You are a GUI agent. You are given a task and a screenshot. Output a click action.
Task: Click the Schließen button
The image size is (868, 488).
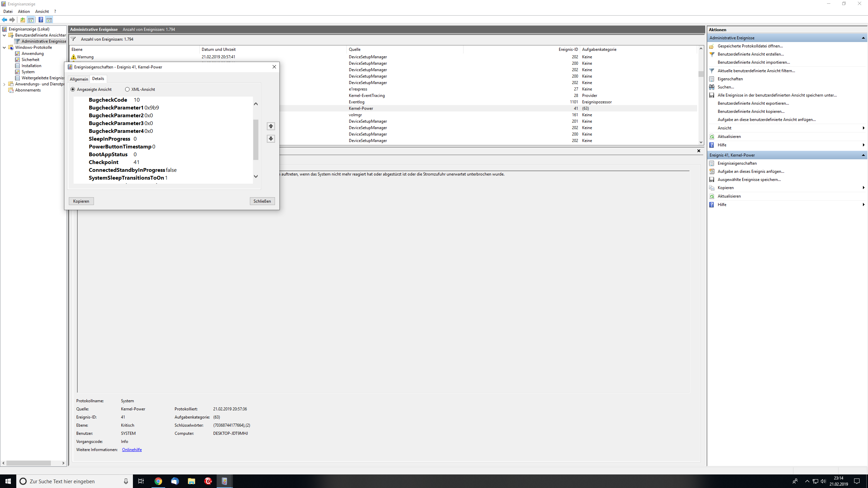pos(262,201)
